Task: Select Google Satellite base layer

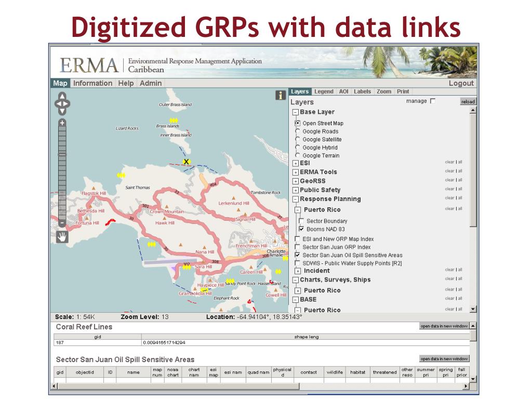Action: tap(298, 139)
